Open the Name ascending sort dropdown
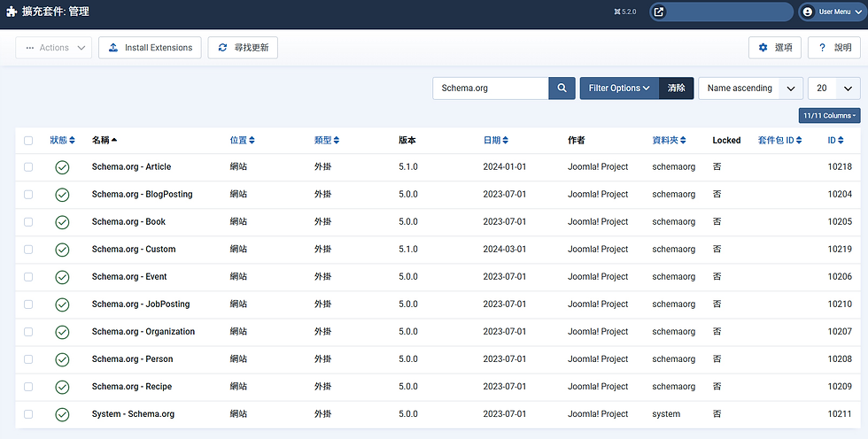The width and height of the screenshot is (868, 439). (x=751, y=88)
